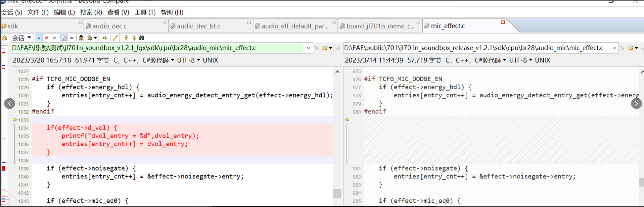Click the left pane save disk icon
Viewport: 644px width, 207px height.
(337, 48)
